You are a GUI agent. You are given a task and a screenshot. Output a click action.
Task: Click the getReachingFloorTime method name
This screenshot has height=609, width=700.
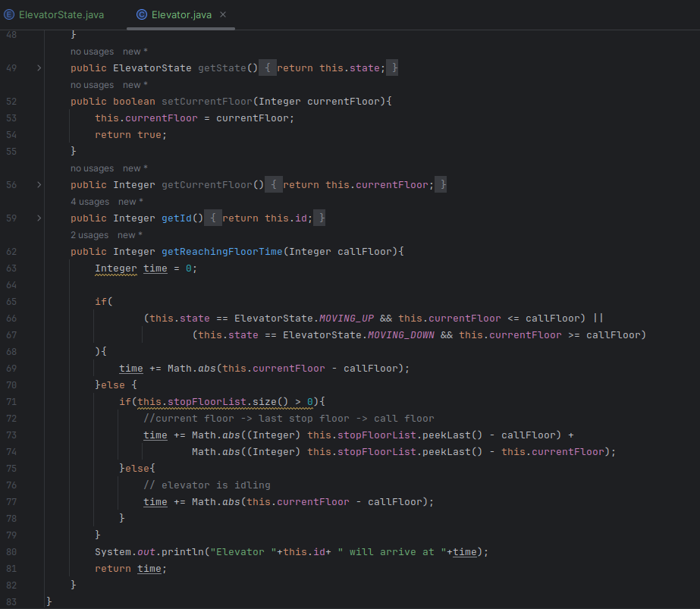(x=222, y=252)
